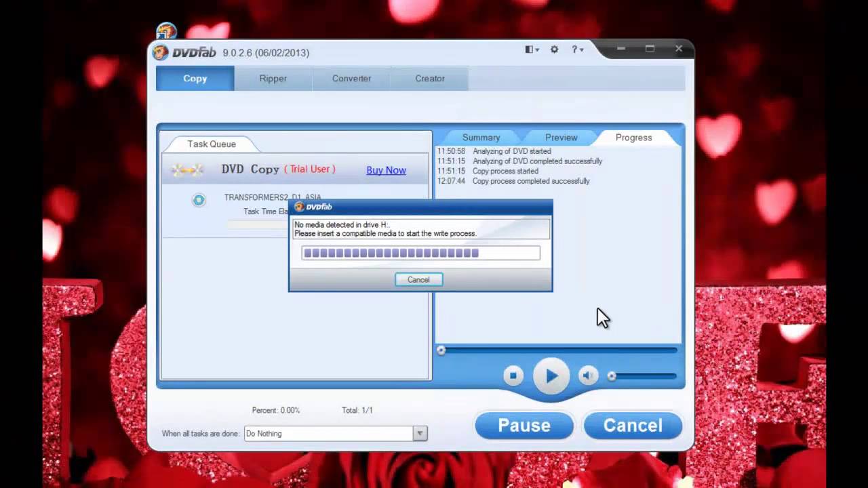This screenshot has width=868, height=488.
Task: Close the DVDFab window
Action: coord(679,49)
